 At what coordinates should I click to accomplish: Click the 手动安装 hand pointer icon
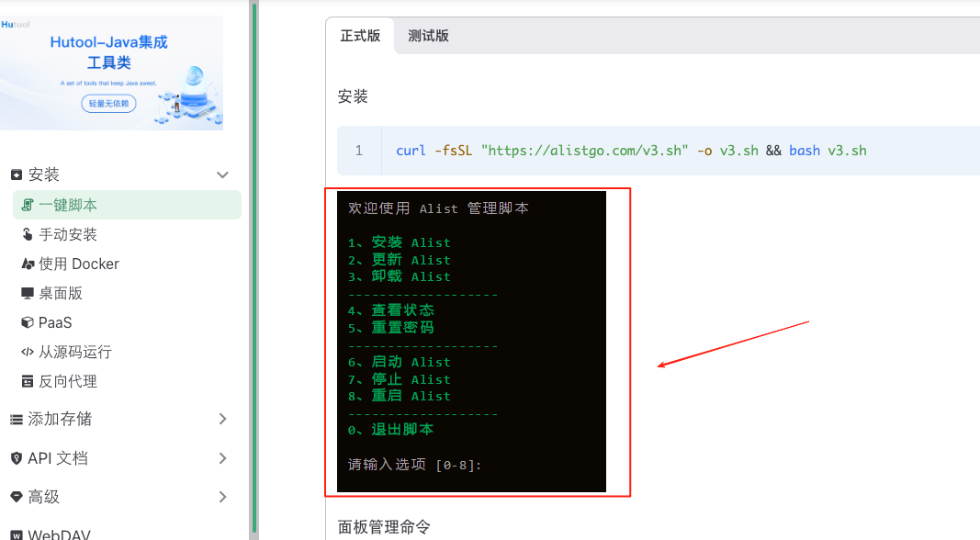(x=28, y=234)
